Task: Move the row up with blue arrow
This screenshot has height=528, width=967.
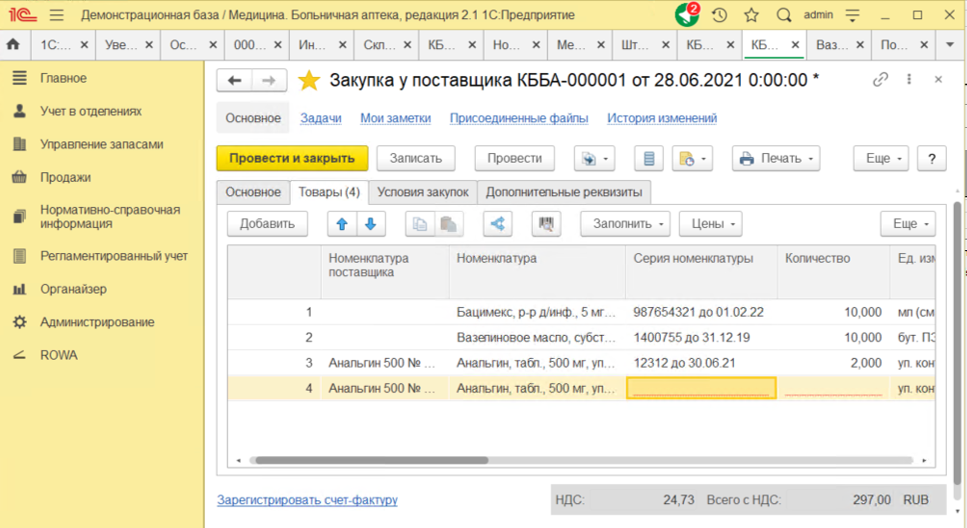Action: [x=343, y=224]
